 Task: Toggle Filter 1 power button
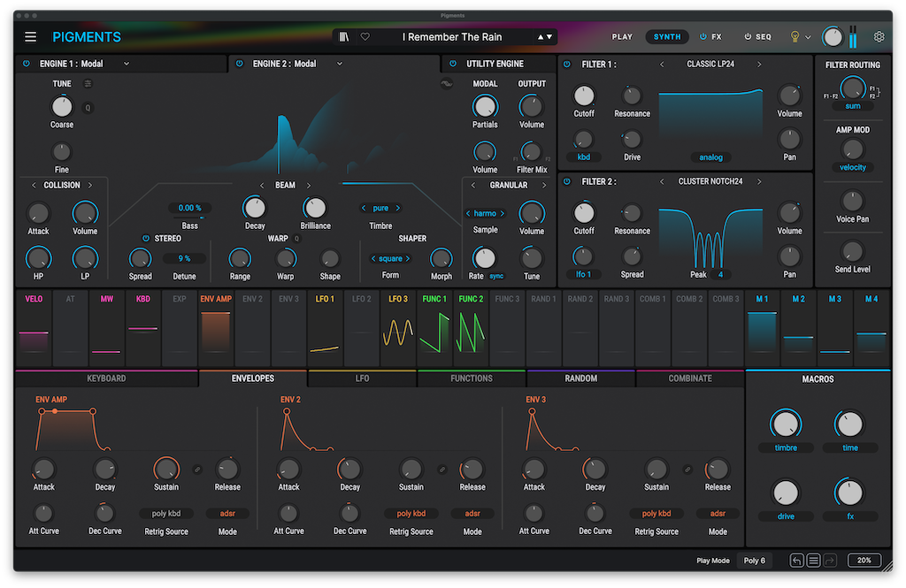567,65
